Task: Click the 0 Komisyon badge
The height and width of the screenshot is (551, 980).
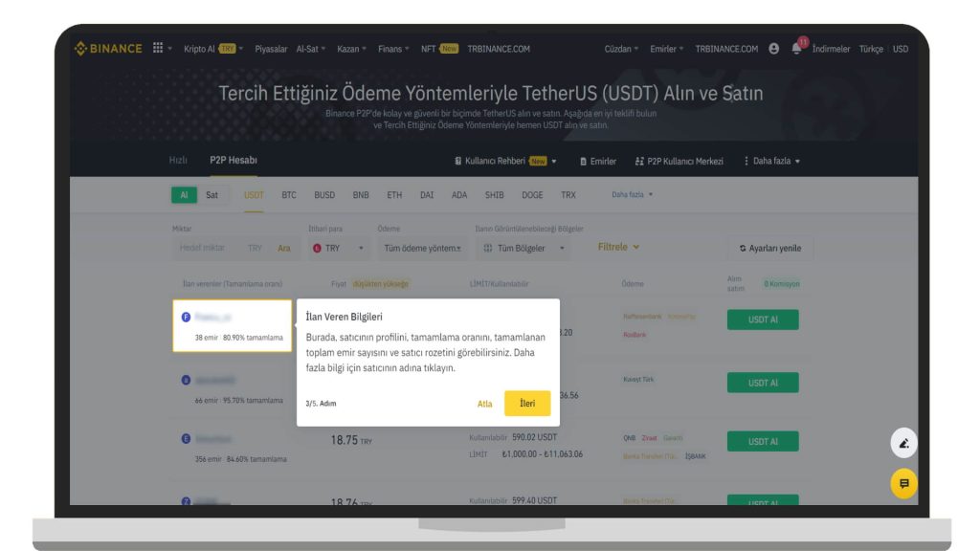Action: click(781, 283)
